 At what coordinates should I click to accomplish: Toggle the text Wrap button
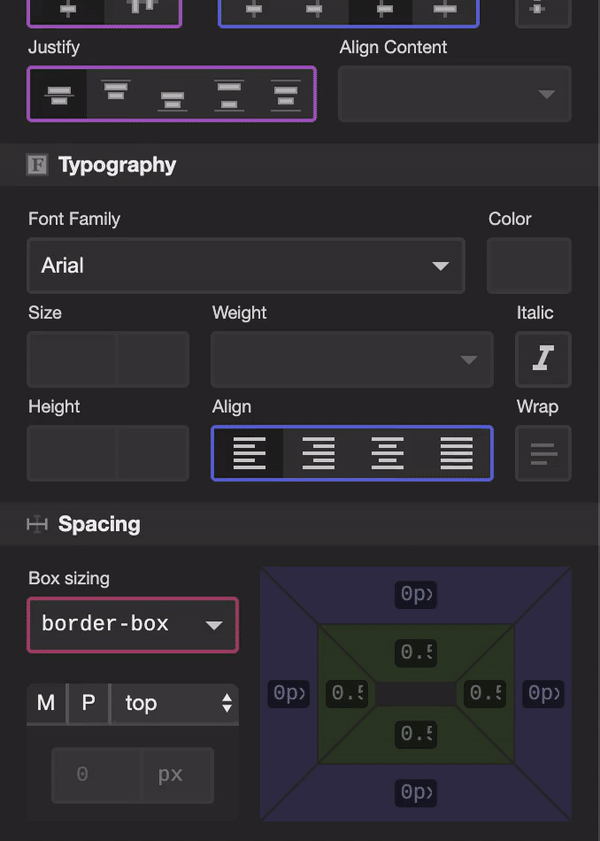543,453
